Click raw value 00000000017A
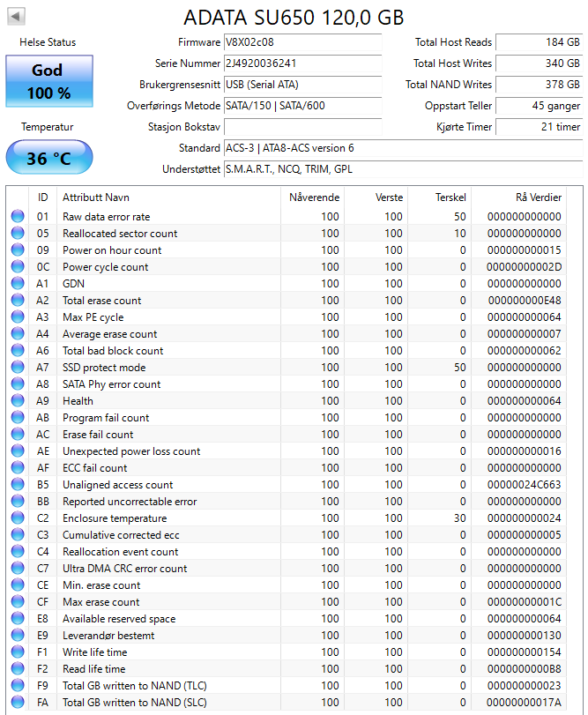The height and width of the screenshot is (715, 588). click(x=525, y=703)
